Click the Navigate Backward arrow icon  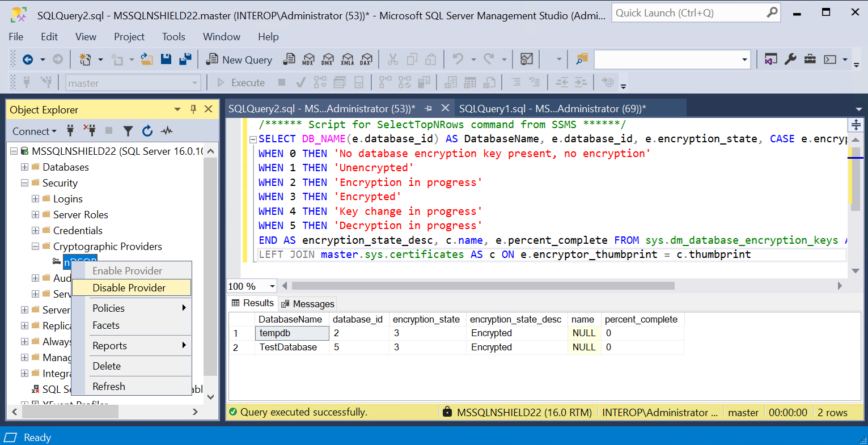(x=27, y=60)
